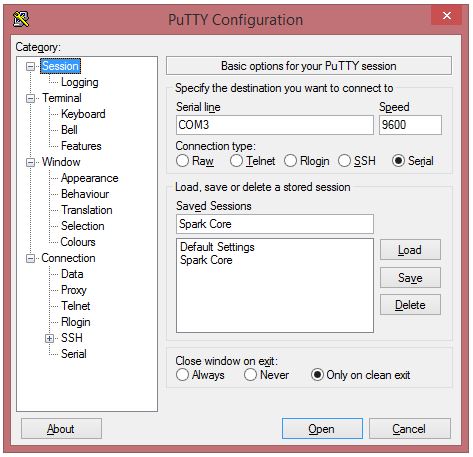Select the Appearance category

90,178
